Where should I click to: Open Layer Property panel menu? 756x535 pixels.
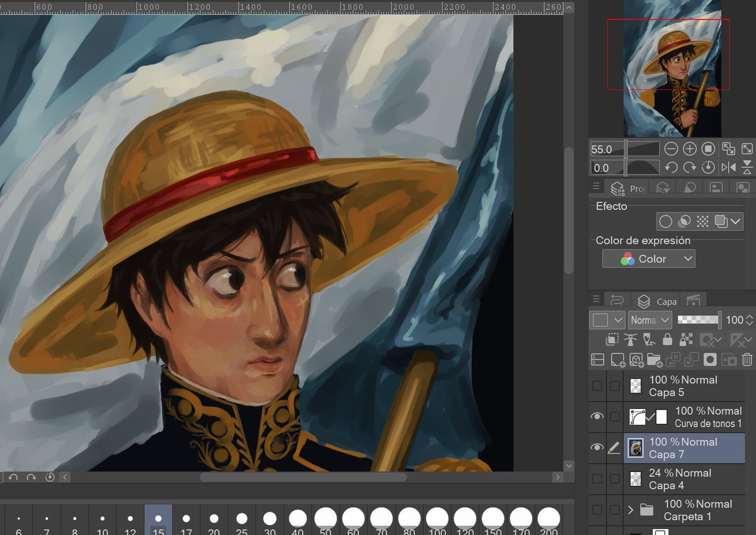[596, 187]
